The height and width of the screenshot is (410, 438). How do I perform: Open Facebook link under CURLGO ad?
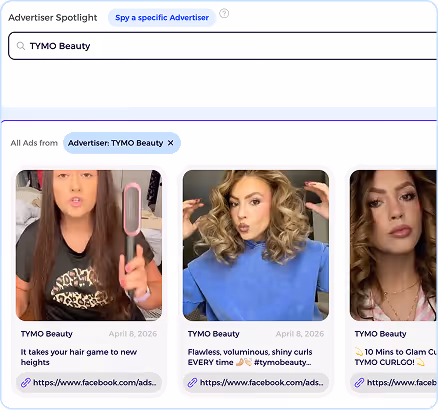[x=394, y=382]
